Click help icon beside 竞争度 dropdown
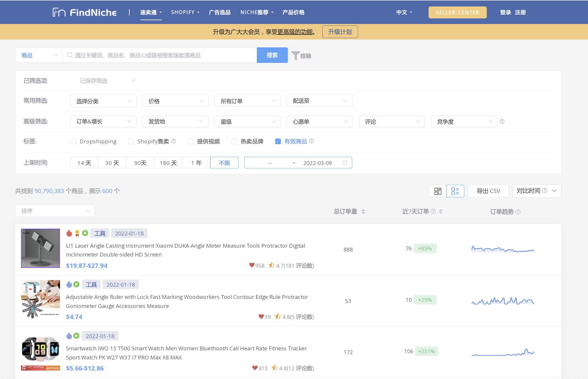The height and width of the screenshot is (379, 588). [x=502, y=121]
